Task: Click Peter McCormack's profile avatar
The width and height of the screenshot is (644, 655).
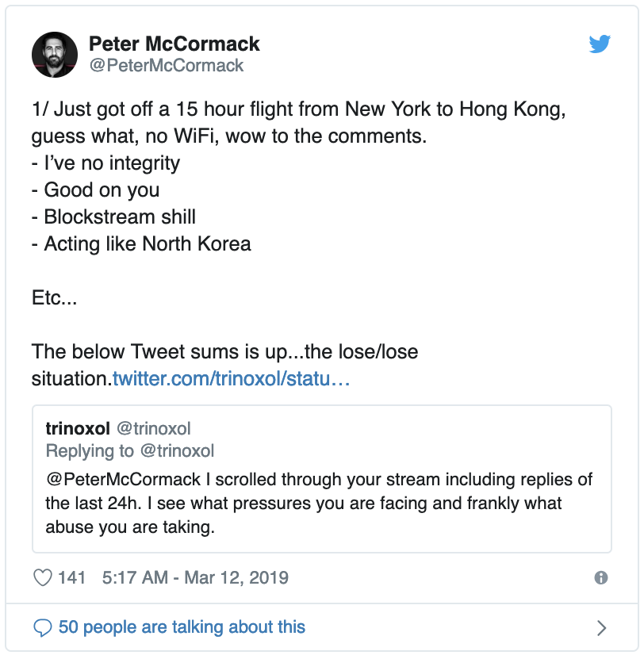Action: pos(54,56)
